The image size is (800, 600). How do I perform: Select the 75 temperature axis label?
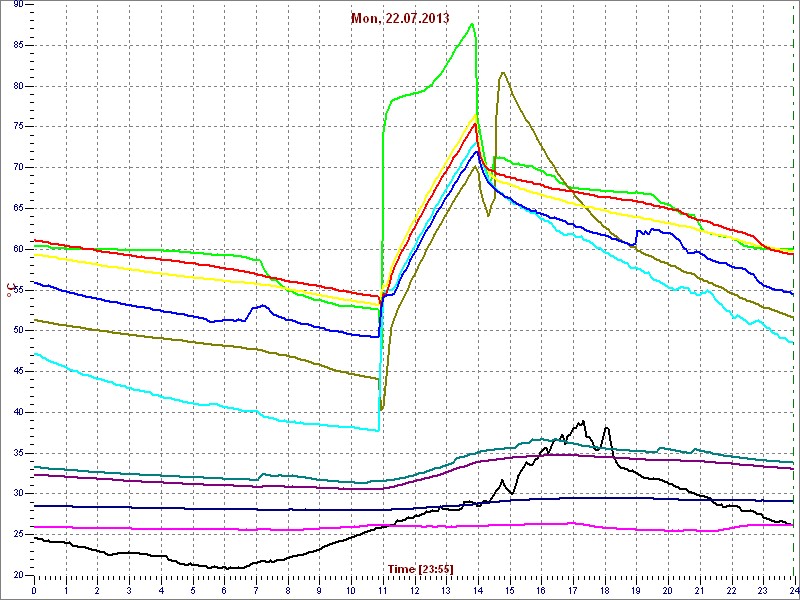tap(18, 127)
